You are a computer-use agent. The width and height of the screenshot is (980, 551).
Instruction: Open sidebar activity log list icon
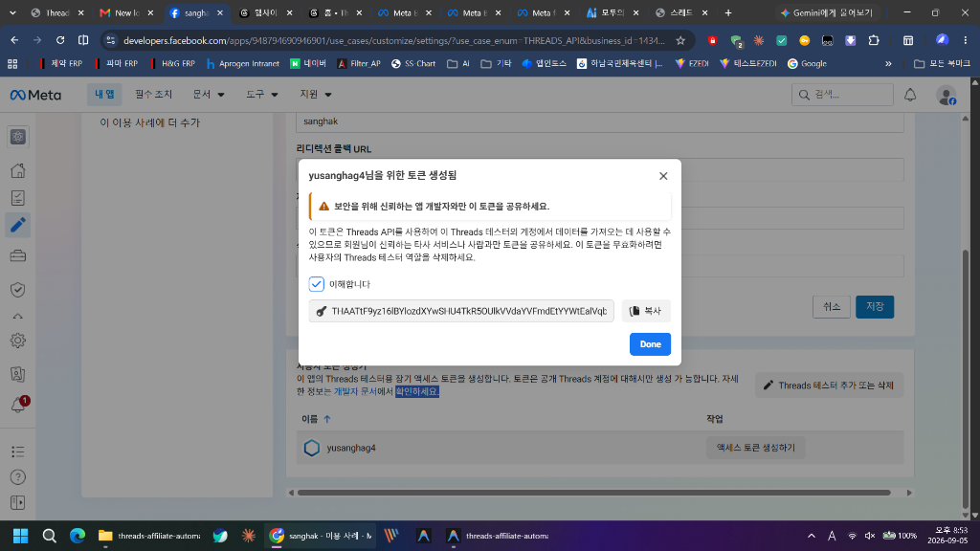pos(17,452)
